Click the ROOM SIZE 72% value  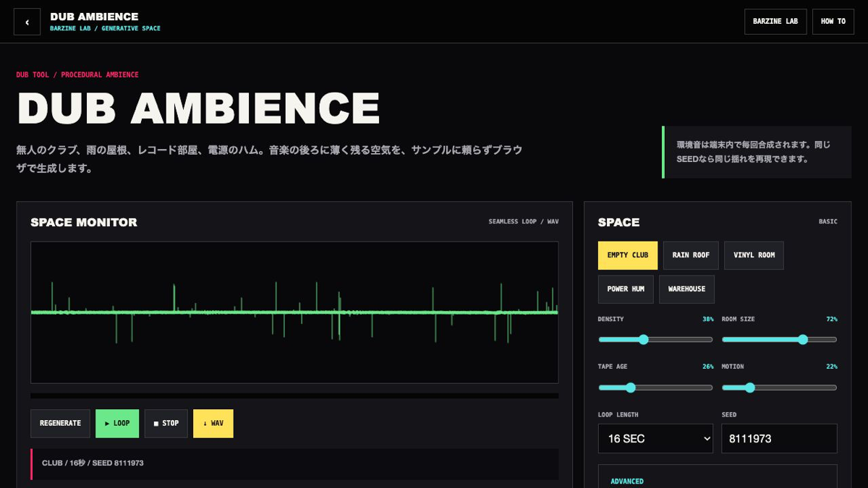[x=832, y=320]
